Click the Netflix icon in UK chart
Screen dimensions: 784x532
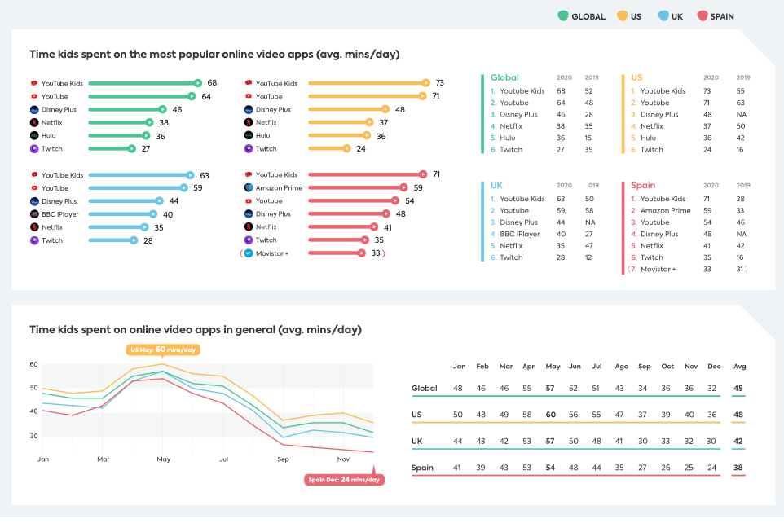pyautogui.click(x=33, y=227)
